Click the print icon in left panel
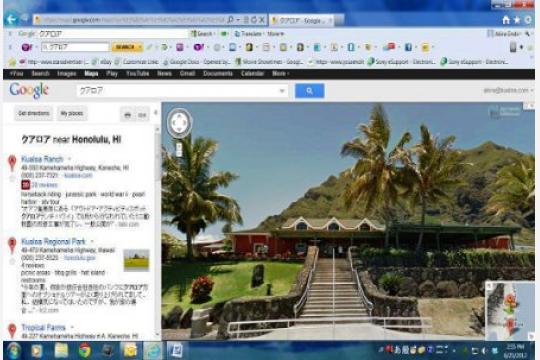540x360 pixels. tap(127, 115)
